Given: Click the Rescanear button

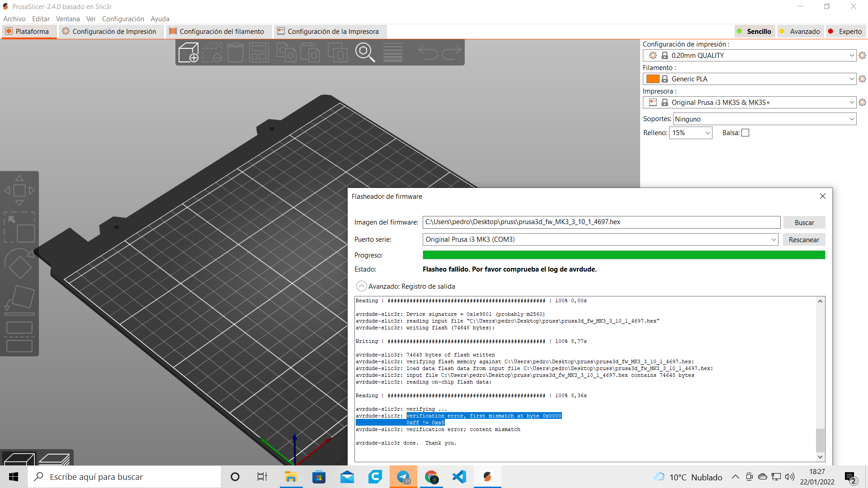Looking at the screenshot, I should (x=804, y=239).
